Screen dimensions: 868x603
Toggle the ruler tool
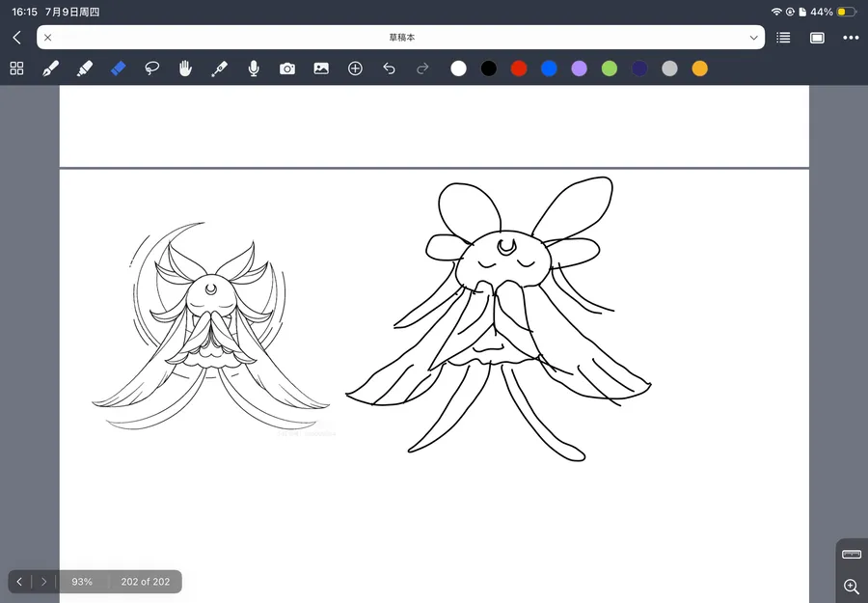click(x=851, y=554)
